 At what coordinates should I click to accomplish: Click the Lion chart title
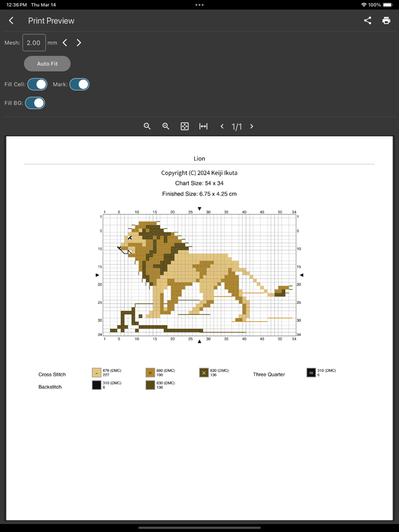(199, 159)
